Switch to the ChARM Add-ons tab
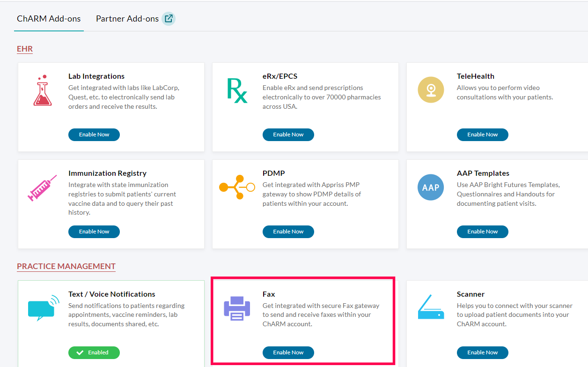Image resolution: width=588 pixels, height=367 pixels. coord(49,19)
